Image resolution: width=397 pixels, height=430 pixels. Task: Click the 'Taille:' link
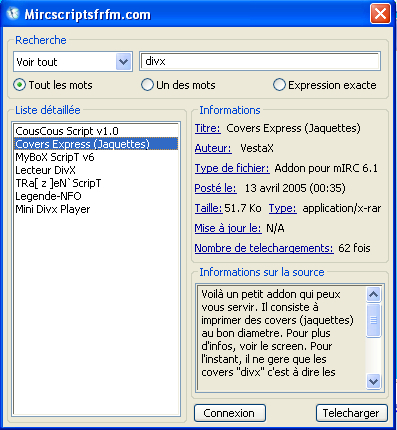click(x=208, y=208)
